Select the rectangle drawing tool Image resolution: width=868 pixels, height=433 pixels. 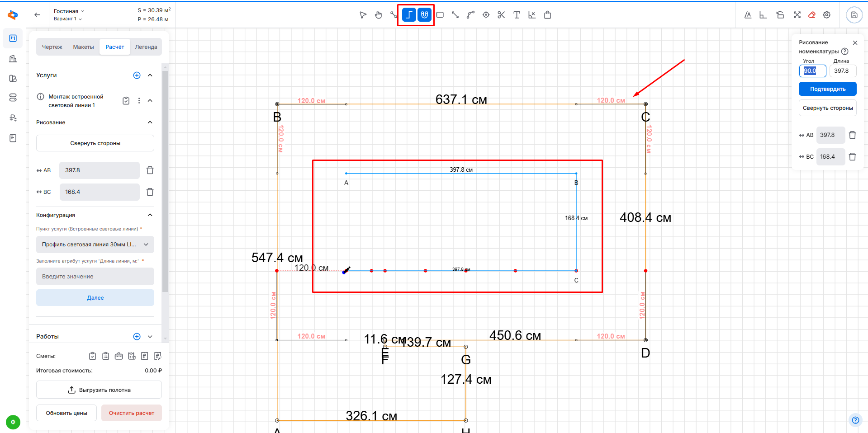[440, 15]
